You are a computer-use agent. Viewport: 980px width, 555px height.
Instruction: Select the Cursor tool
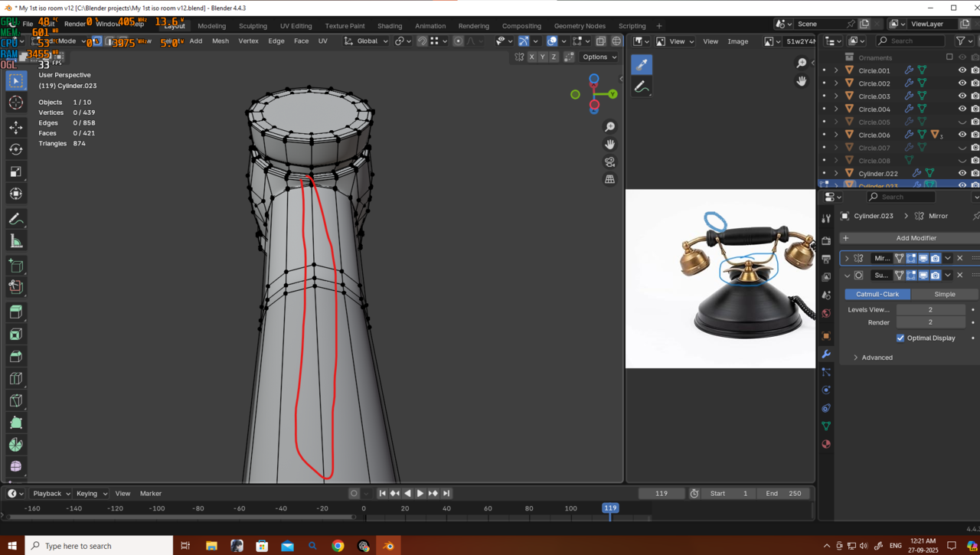(15, 103)
